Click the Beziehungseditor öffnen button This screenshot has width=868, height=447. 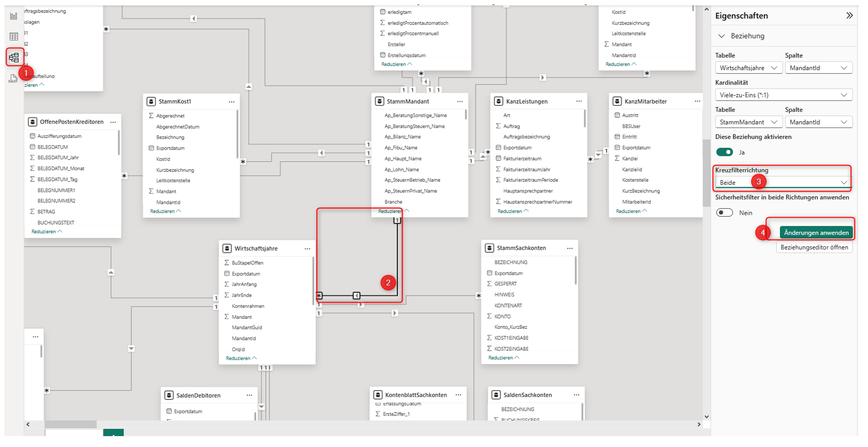[x=814, y=247]
